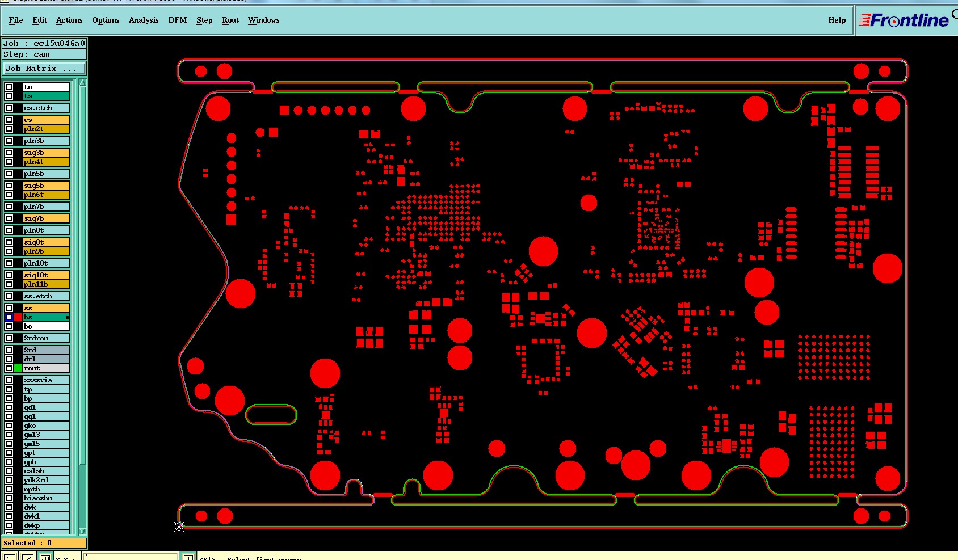The height and width of the screenshot is (560, 958).
Task: Click the checkmark icon in bottom bar
Action: pyautogui.click(x=27, y=558)
